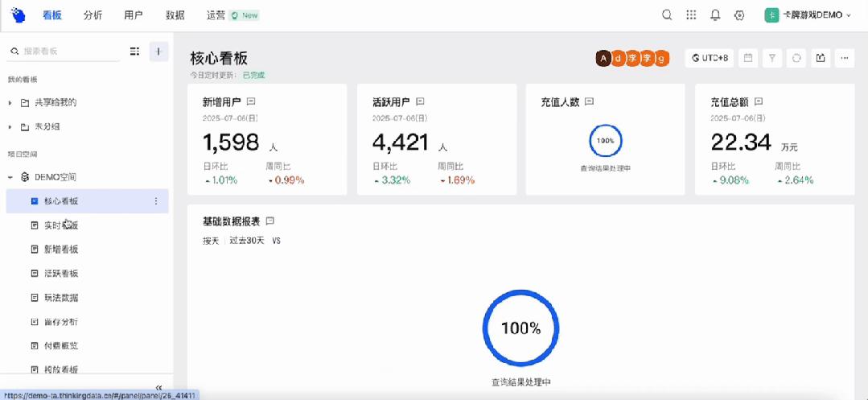Click the 1,598 new users value
Viewport: 868px width, 400px height.
[x=232, y=142]
